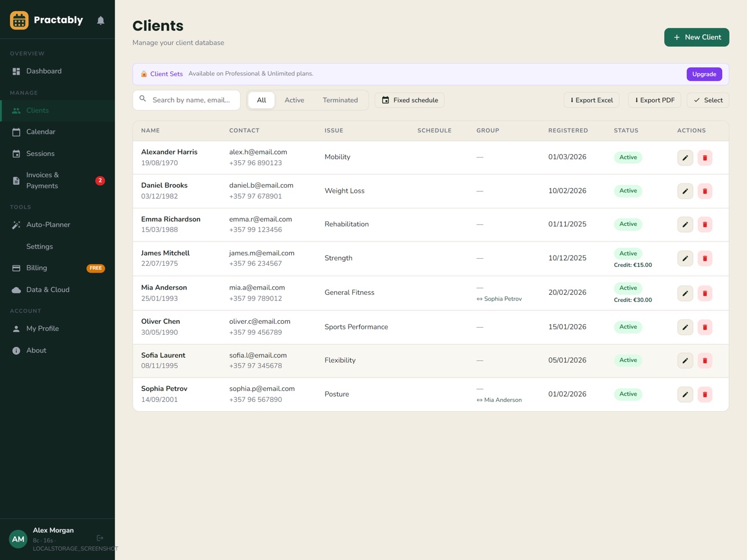Open the notifications bell

[101, 20]
